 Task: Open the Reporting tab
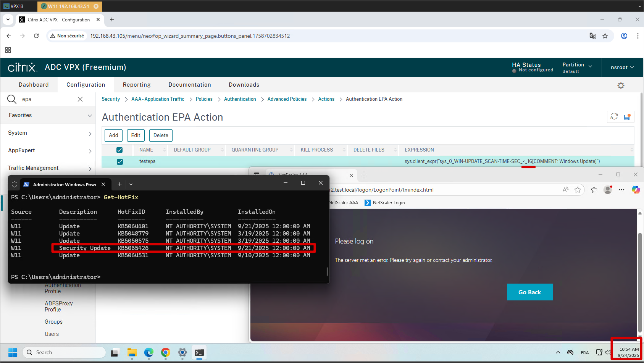pos(137,85)
